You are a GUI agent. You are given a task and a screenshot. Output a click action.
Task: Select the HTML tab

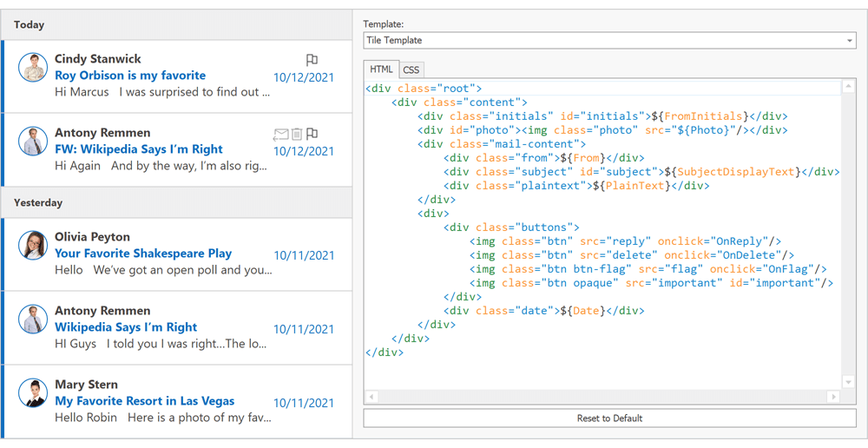(x=381, y=69)
